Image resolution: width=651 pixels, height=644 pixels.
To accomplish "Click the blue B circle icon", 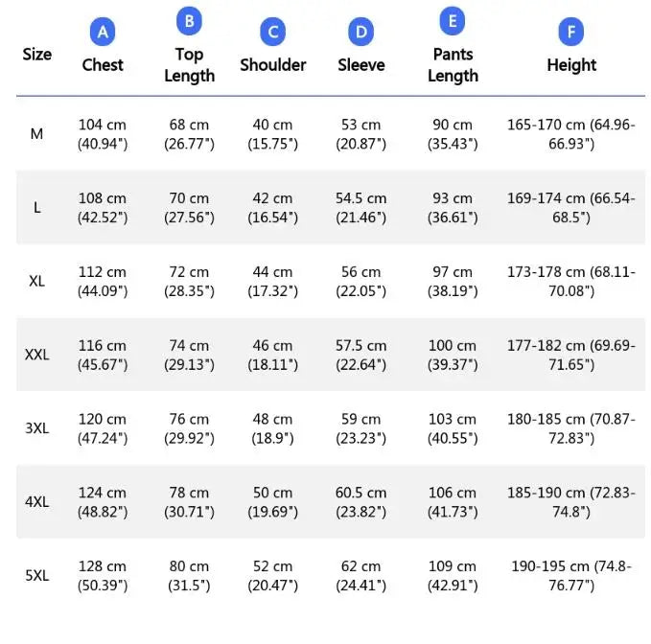I will pyautogui.click(x=189, y=21).
